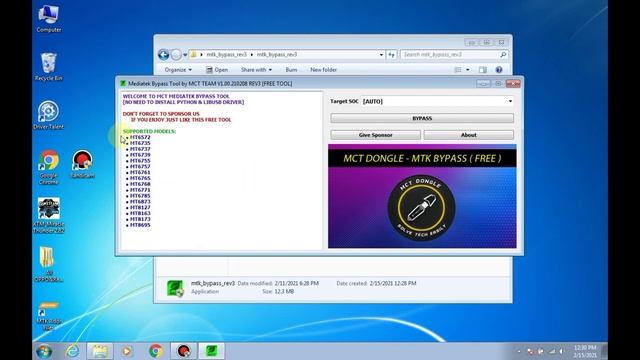
Task: Click the first mtk_bypass_rev3 breadcrumb segment
Action: point(226,55)
